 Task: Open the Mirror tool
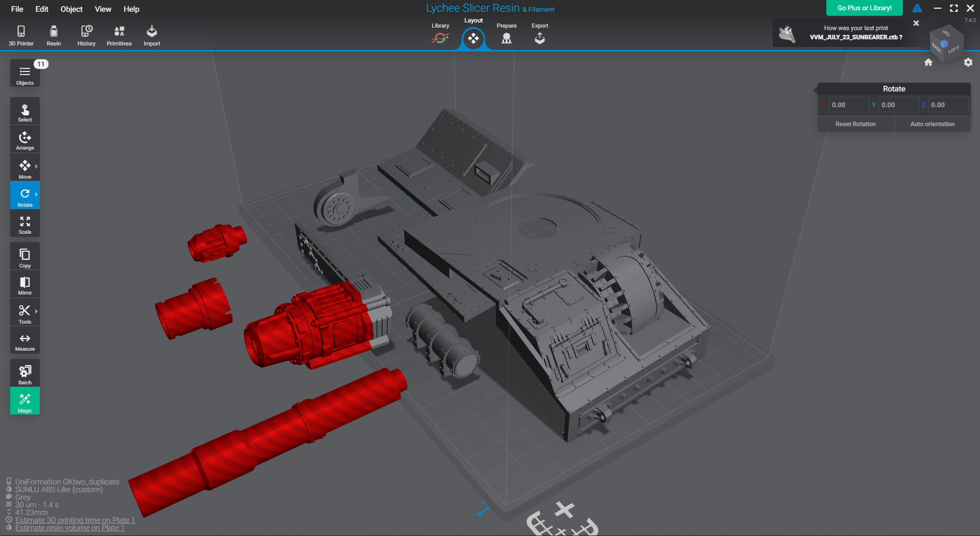pyautogui.click(x=25, y=284)
